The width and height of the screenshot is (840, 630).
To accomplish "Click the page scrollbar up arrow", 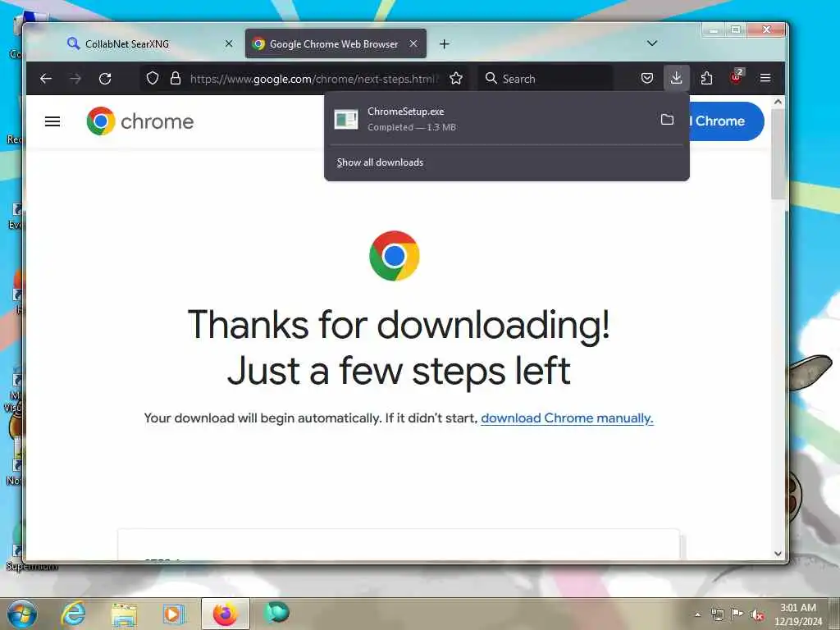I will point(778,102).
